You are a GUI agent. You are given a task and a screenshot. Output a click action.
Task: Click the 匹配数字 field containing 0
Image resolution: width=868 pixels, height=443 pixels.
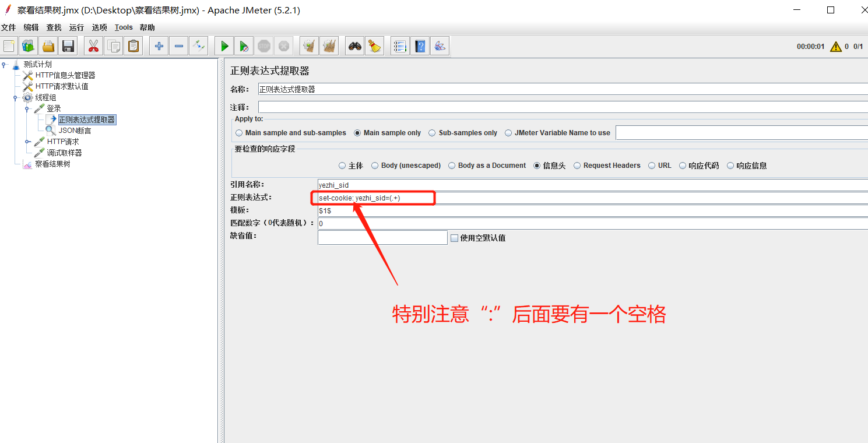pyautogui.click(x=592, y=223)
